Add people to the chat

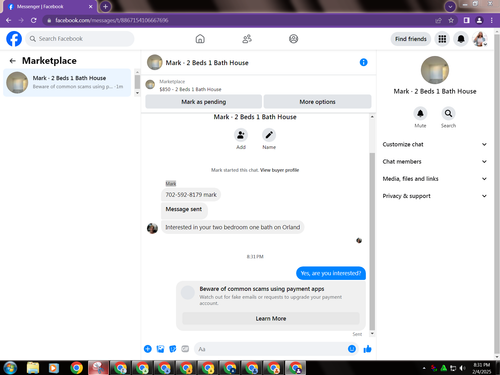click(241, 135)
